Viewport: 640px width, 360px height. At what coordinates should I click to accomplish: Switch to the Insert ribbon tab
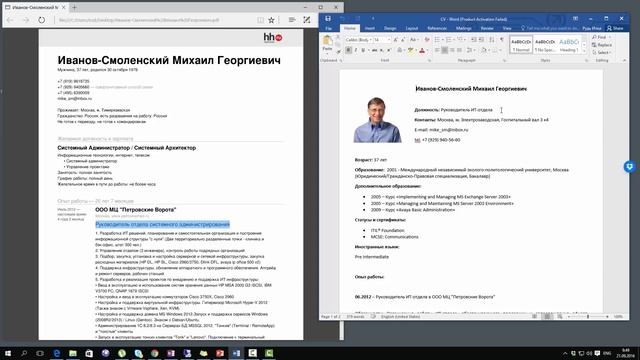(x=370, y=29)
